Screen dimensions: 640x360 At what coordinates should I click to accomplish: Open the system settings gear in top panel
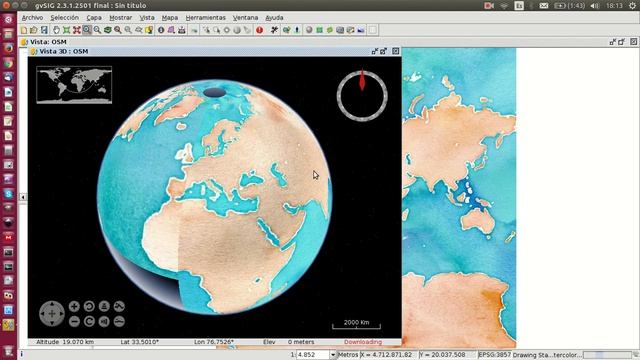tap(632, 5)
